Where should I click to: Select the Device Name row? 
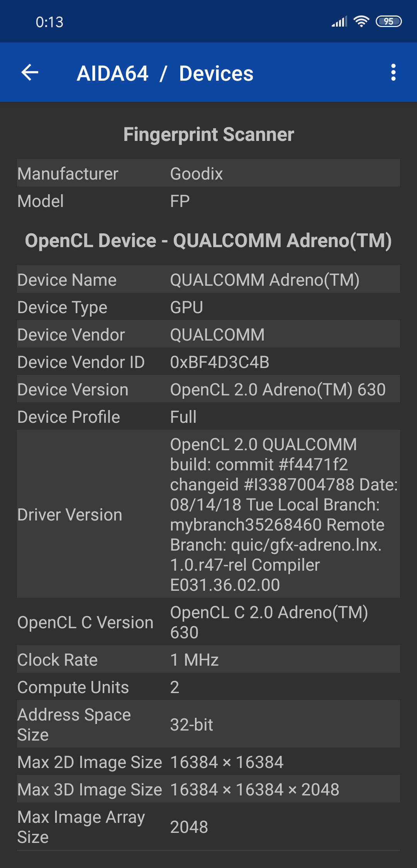[208, 280]
